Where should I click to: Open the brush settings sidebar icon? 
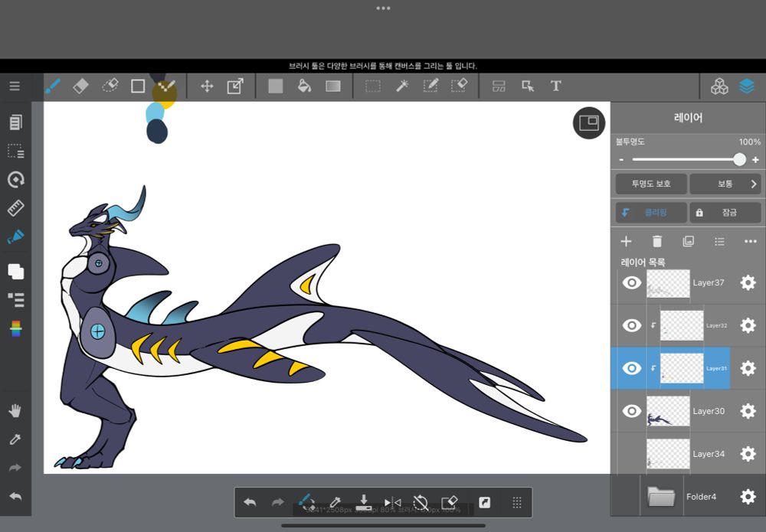click(x=15, y=237)
